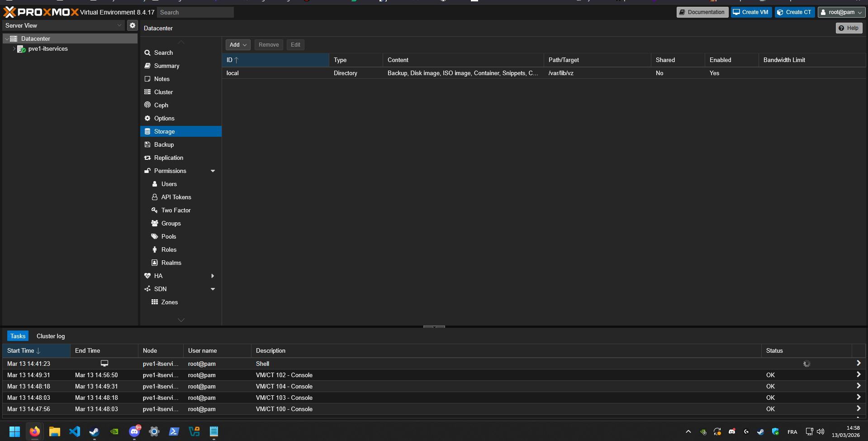Open Firefox from the Windows taskbar
Viewport: 868px width, 441px height.
tap(34, 431)
